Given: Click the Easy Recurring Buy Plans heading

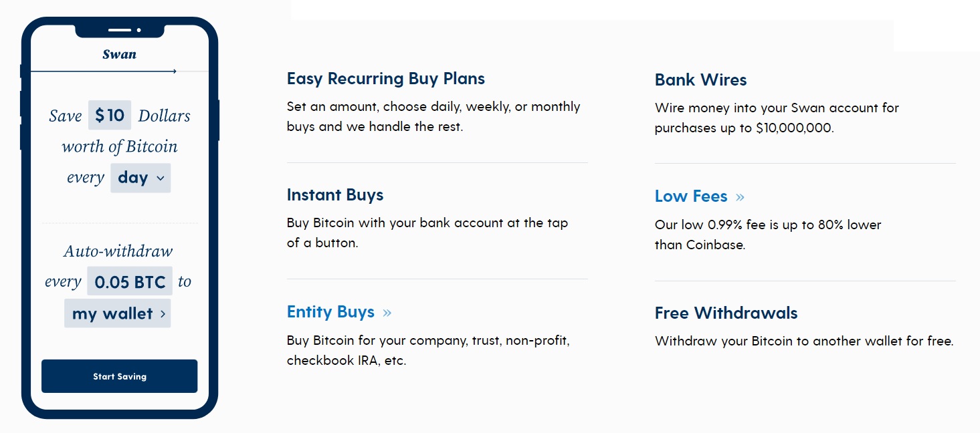Looking at the screenshot, I should pos(386,79).
